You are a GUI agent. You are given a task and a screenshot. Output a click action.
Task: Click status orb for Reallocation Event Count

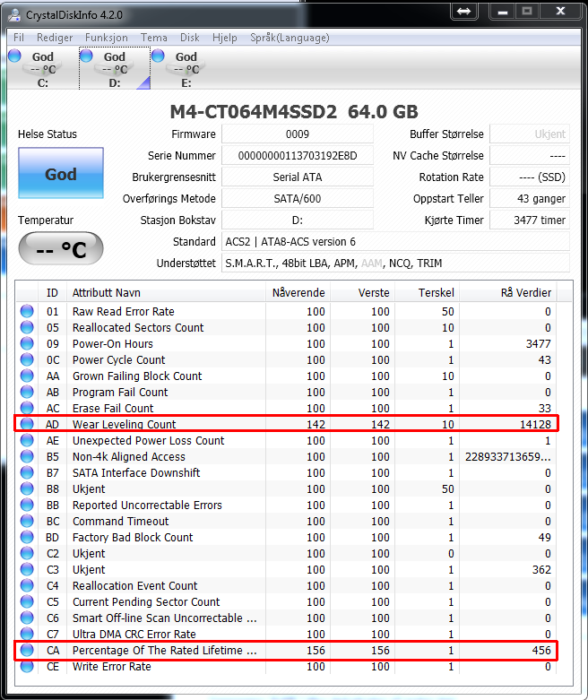pos(27,585)
